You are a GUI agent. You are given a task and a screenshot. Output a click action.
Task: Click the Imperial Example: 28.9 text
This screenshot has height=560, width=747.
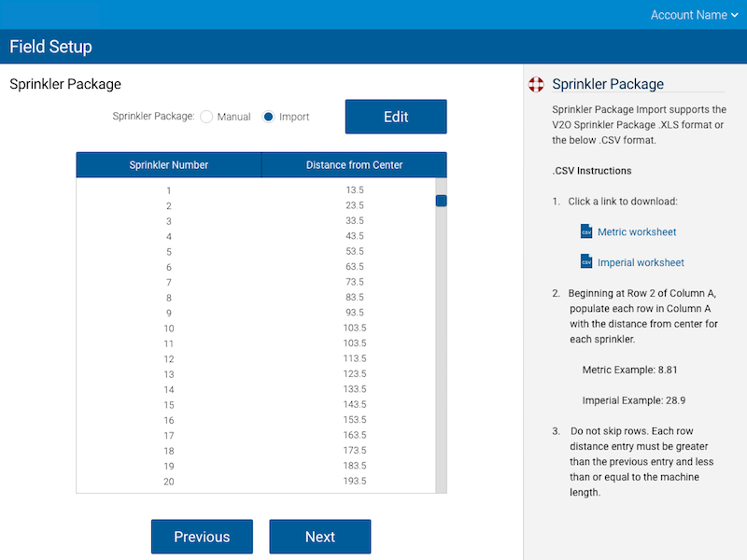click(634, 400)
